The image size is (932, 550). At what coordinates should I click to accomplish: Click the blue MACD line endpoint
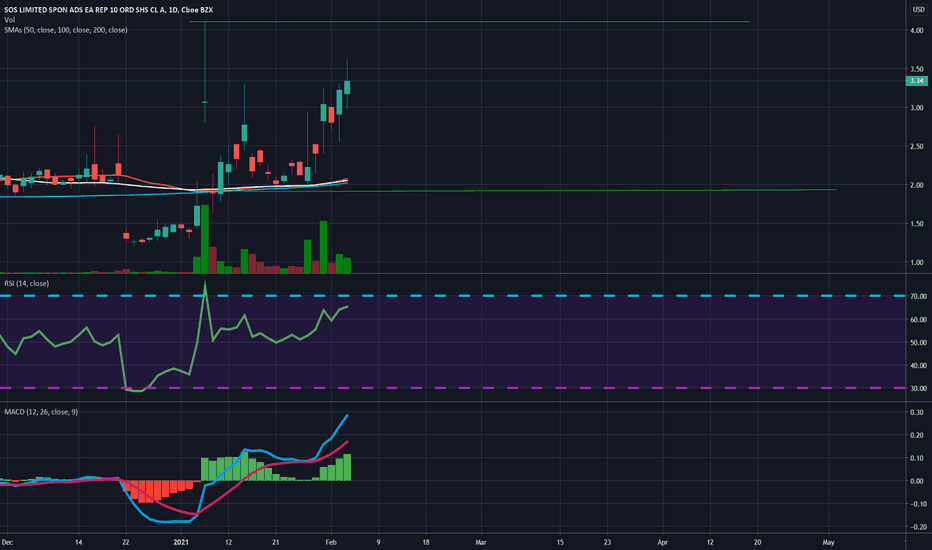coord(347,416)
